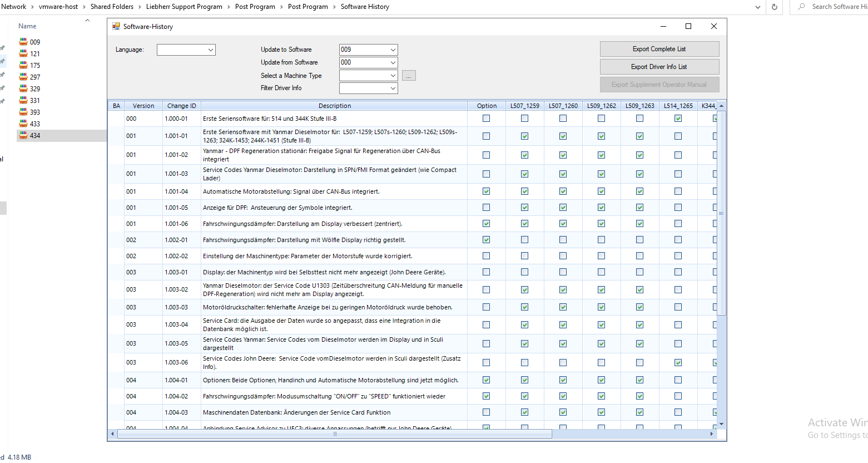Open the Language dropdown
The image size is (868, 463).
coord(210,50)
